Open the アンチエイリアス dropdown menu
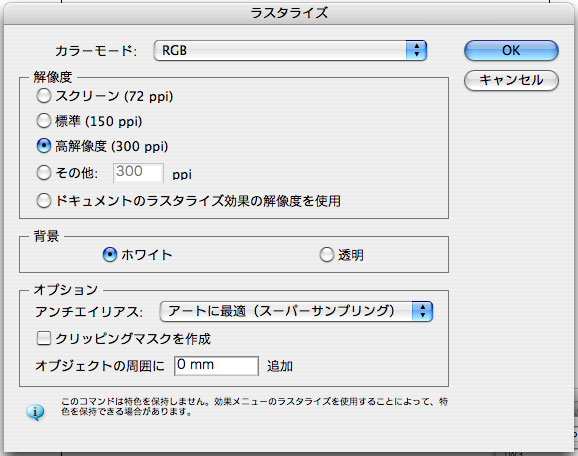Screen dimensions: 578x456 click(x=296, y=311)
